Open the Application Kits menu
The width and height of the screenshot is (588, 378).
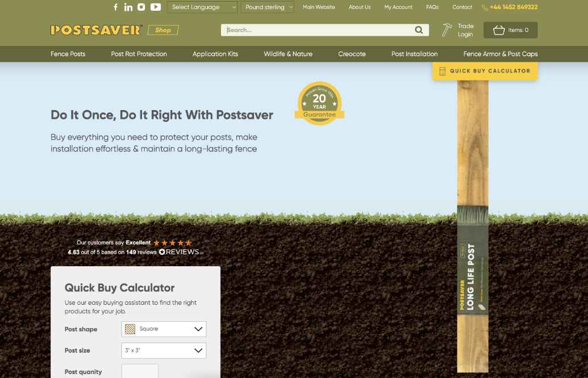tap(215, 54)
